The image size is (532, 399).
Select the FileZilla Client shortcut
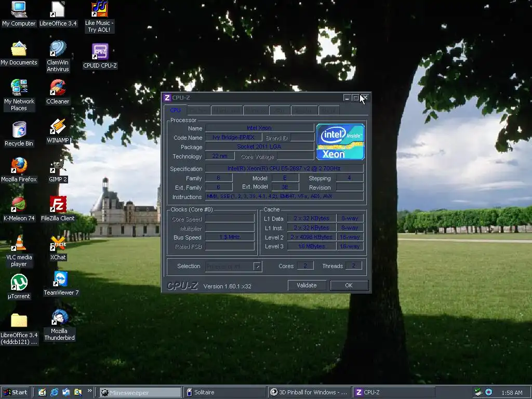click(x=58, y=209)
